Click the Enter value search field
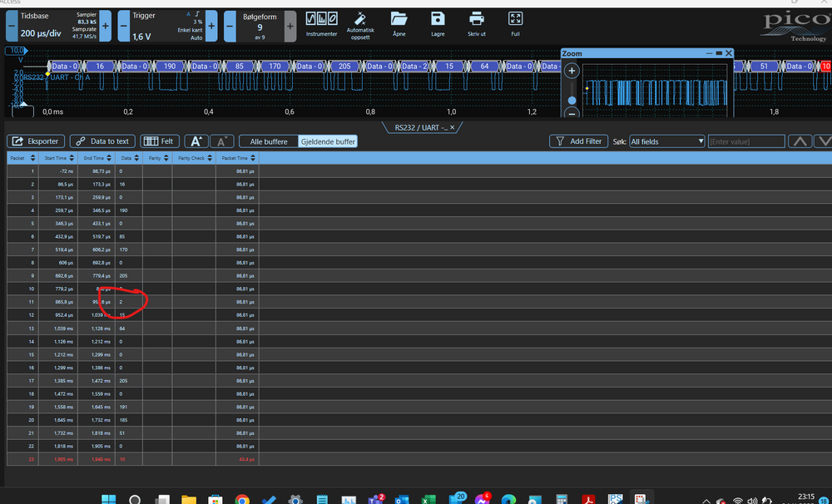Viewport: 832px width, 504px height. [x=745, y=141]
